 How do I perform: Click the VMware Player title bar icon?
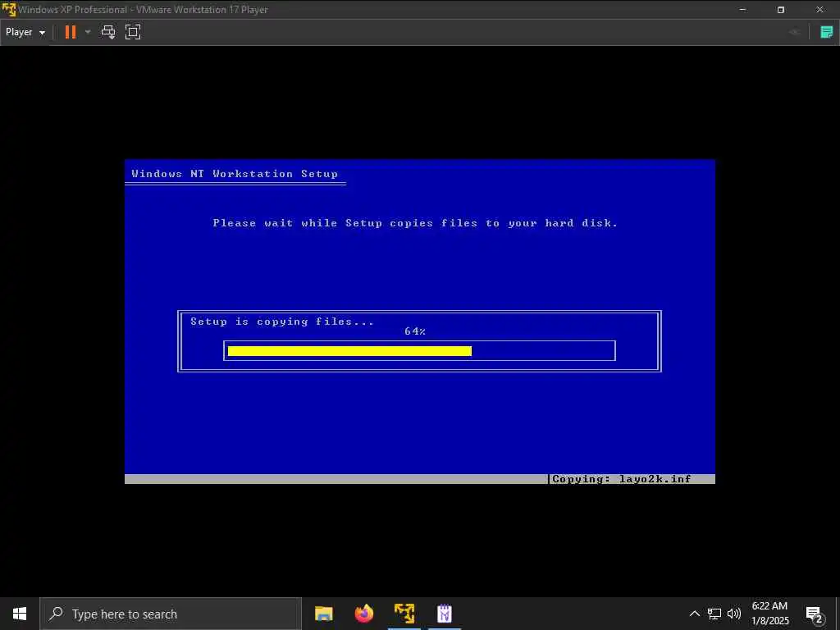[x=9, y=10]
